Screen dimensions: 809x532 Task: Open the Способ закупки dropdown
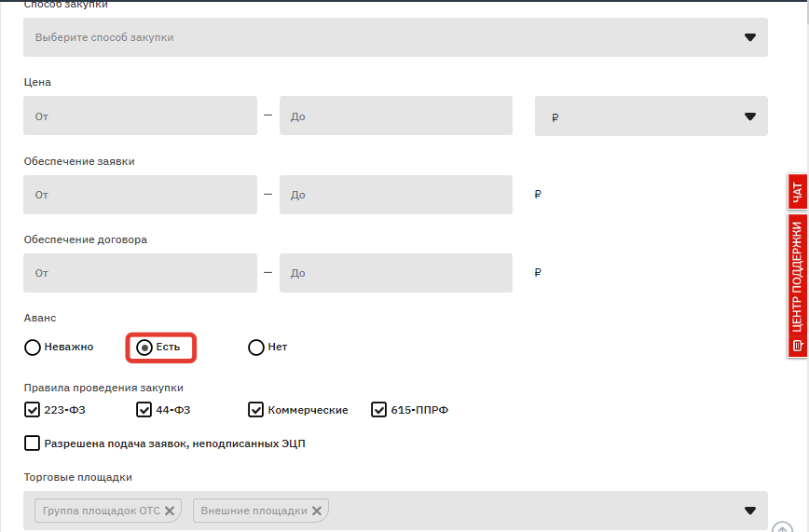(x=395, y=37)
